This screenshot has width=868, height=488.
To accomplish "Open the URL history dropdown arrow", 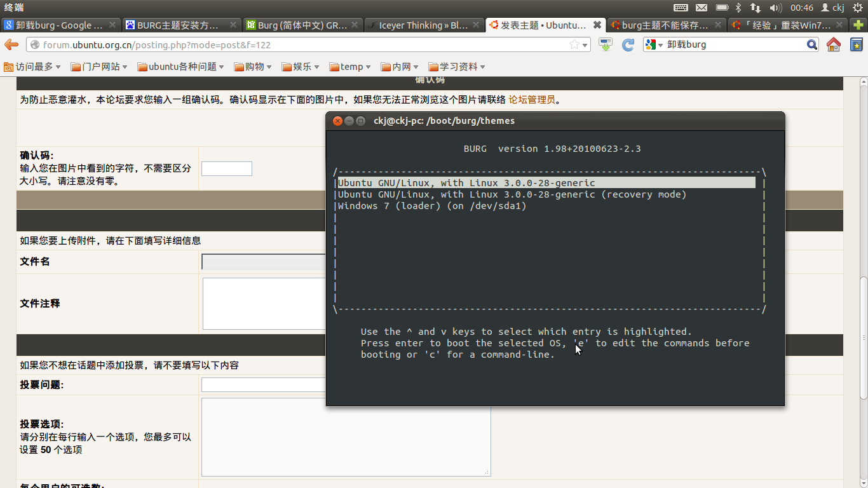I will tap(585, 45).
